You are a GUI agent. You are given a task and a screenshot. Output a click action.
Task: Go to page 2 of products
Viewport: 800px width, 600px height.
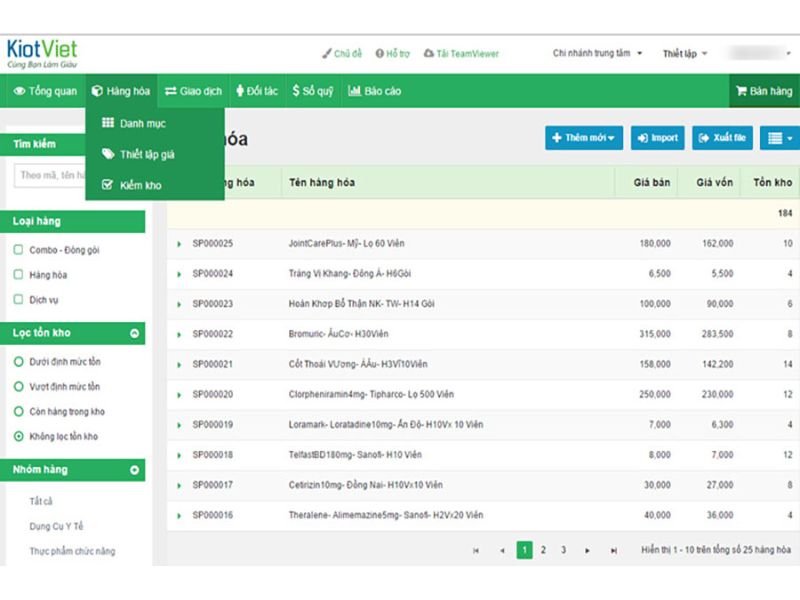[x=543, y=550]
